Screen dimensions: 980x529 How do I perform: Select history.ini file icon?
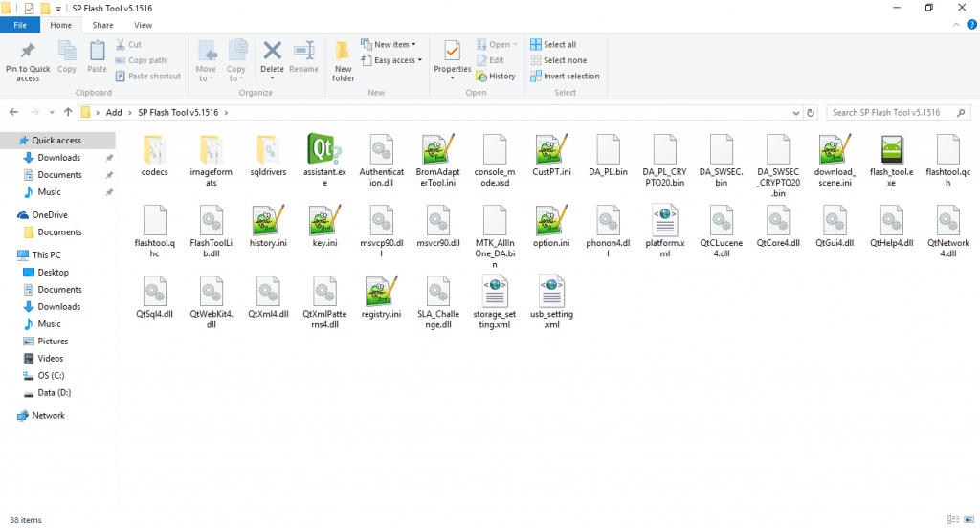coord(268,220)
